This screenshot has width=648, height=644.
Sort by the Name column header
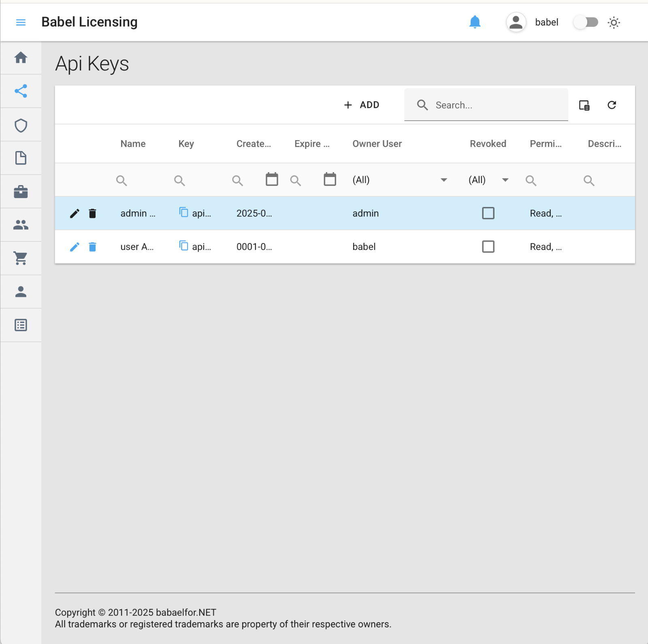click(133, 144)
